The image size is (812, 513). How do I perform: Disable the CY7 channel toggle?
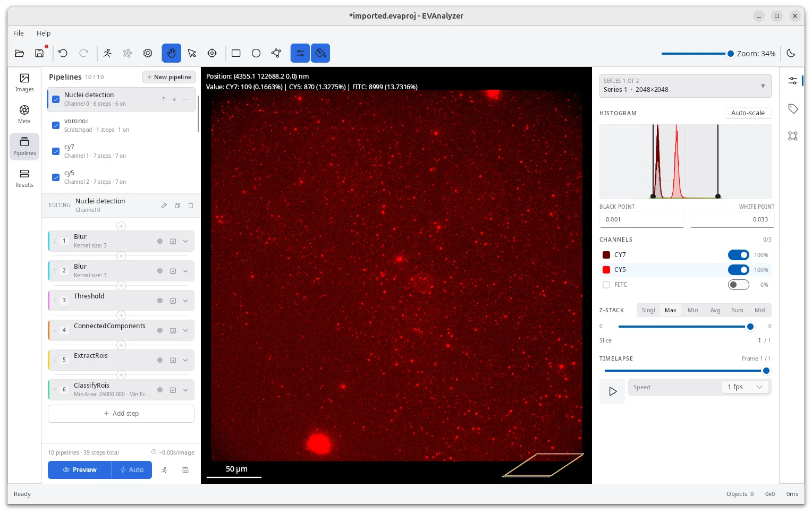[x=738, y=255]
